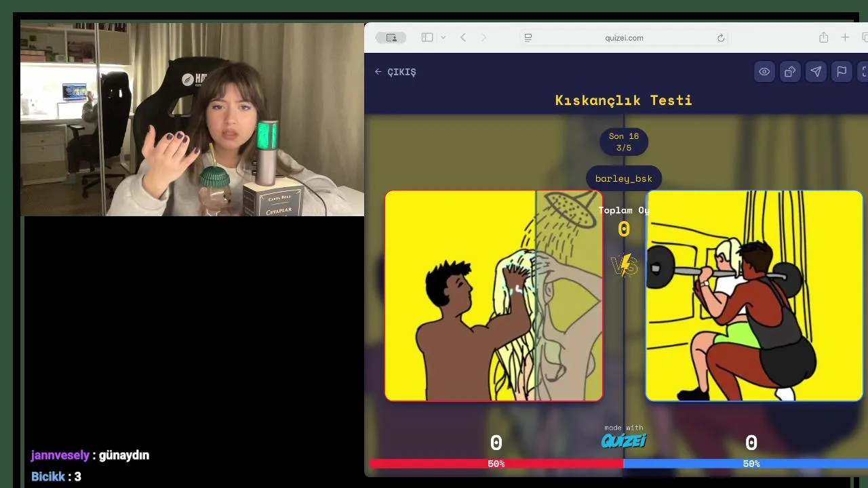Screen dimensions: 868x488
Task: Click the Son 16 3/5 round badge
Action: (x=624, y=142)
